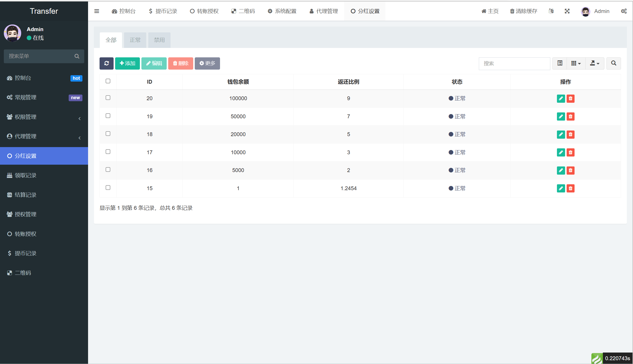Open the columns grid dropdown

click(x=576, y=63)
